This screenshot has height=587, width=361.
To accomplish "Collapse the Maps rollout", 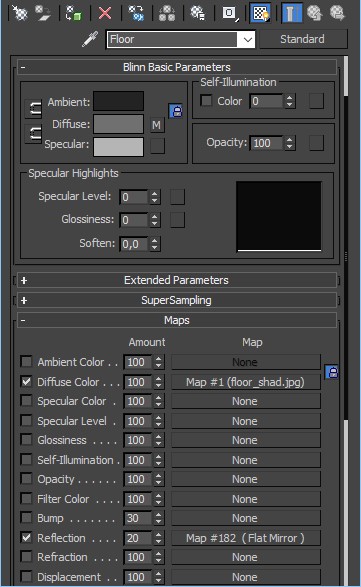I will [x=177, y=320].
